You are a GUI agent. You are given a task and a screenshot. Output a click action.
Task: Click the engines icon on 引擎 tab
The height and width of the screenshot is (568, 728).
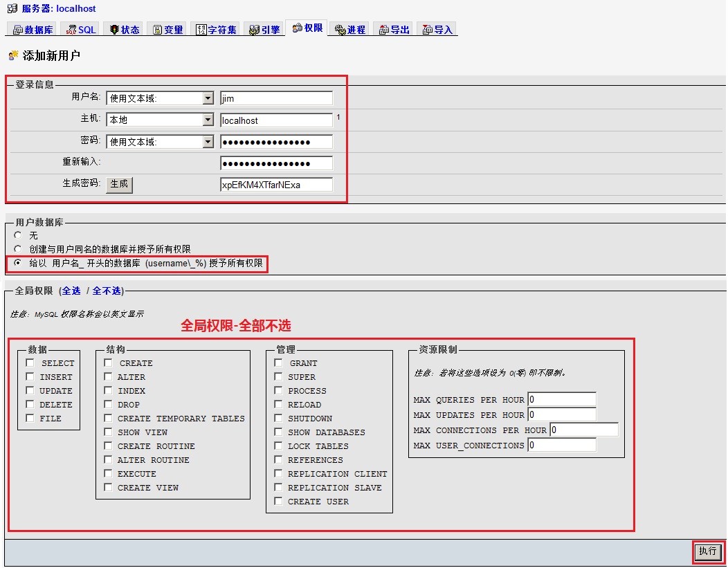coord(254,30)
